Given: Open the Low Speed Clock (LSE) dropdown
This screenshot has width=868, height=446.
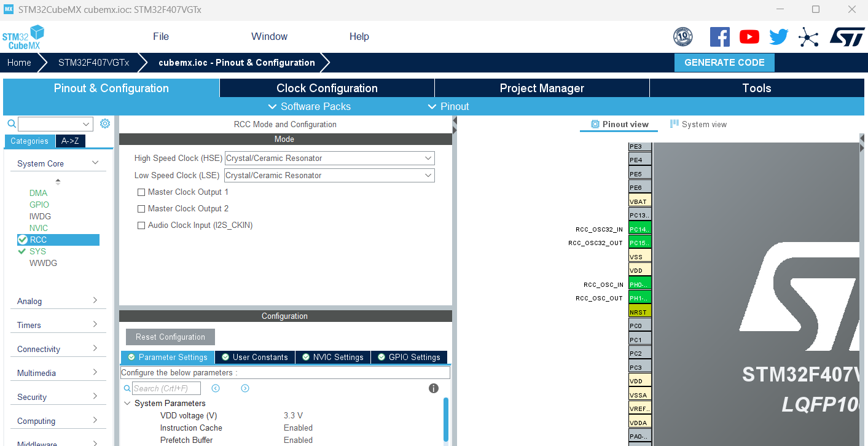Looking at the screenshot, I should 330,175.
